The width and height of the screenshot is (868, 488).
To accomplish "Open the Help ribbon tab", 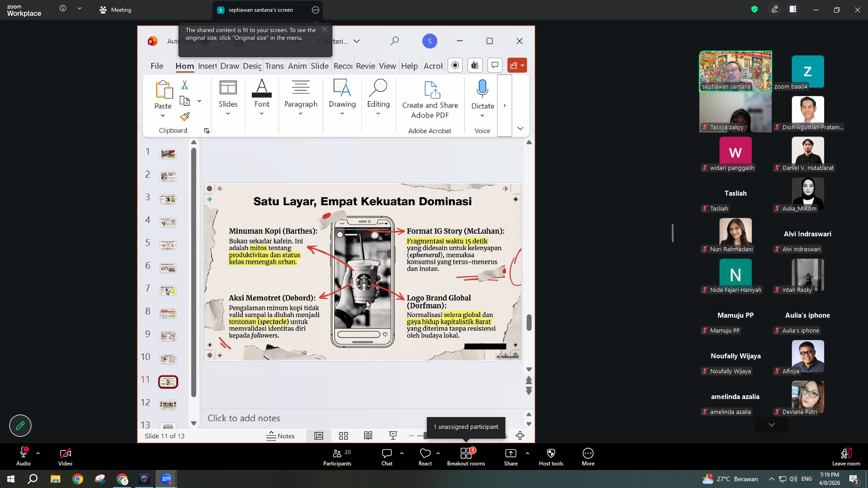I will click(410, 66).
